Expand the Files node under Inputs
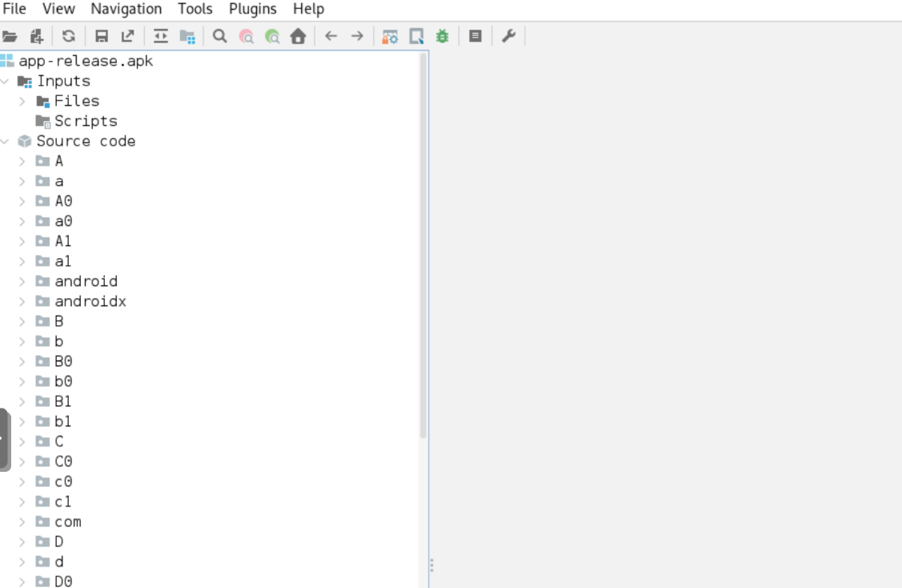This screenshot has height=588, width=902. pos(22,101)
